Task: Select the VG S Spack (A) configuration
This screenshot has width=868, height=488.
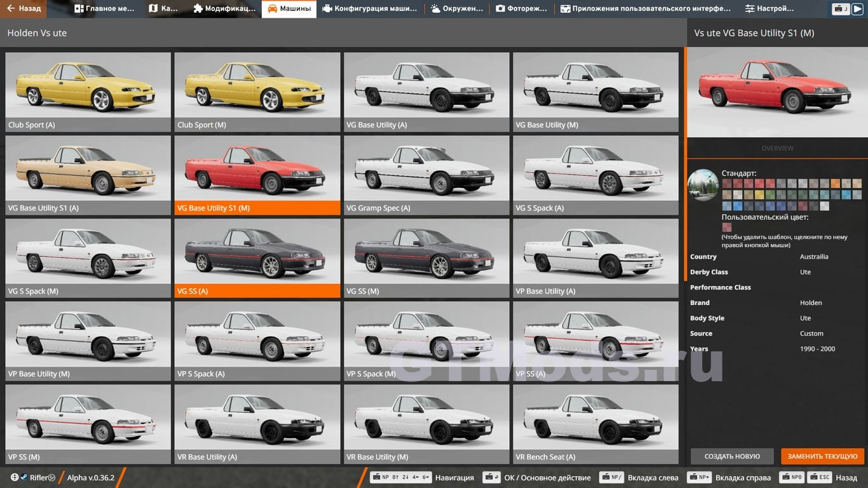Action: (x=596, y=175)
